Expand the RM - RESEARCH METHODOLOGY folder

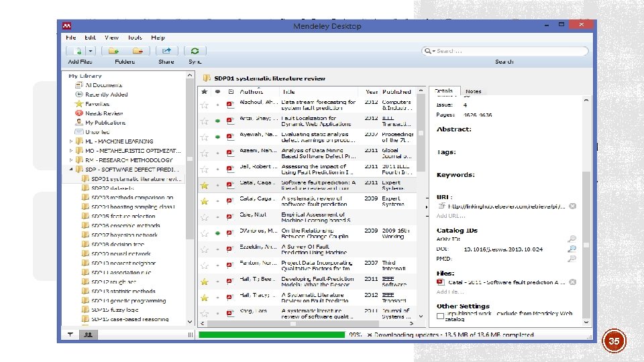(x=71, y=160)
